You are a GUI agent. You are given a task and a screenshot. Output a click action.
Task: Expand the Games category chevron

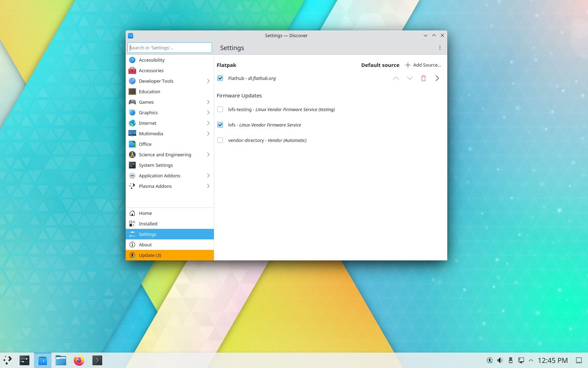(x=208, y=102)
